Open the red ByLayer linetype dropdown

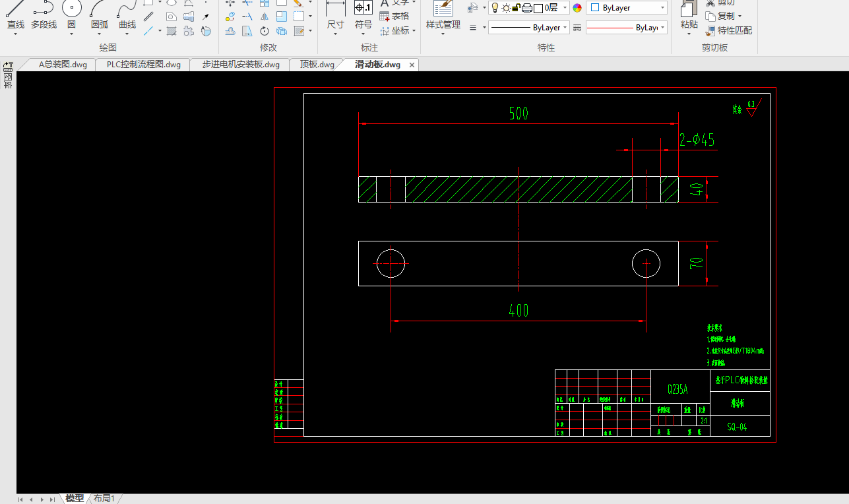626,28
